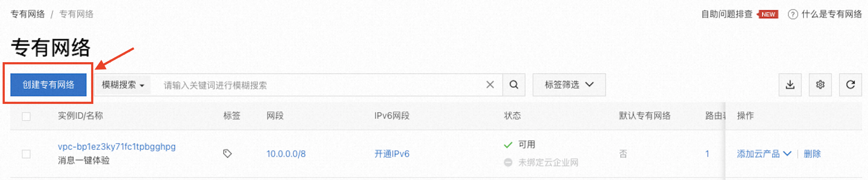Screen dimensions: 868x180
Task: Click the 开通IPv6 link
Action: point(392,154)
